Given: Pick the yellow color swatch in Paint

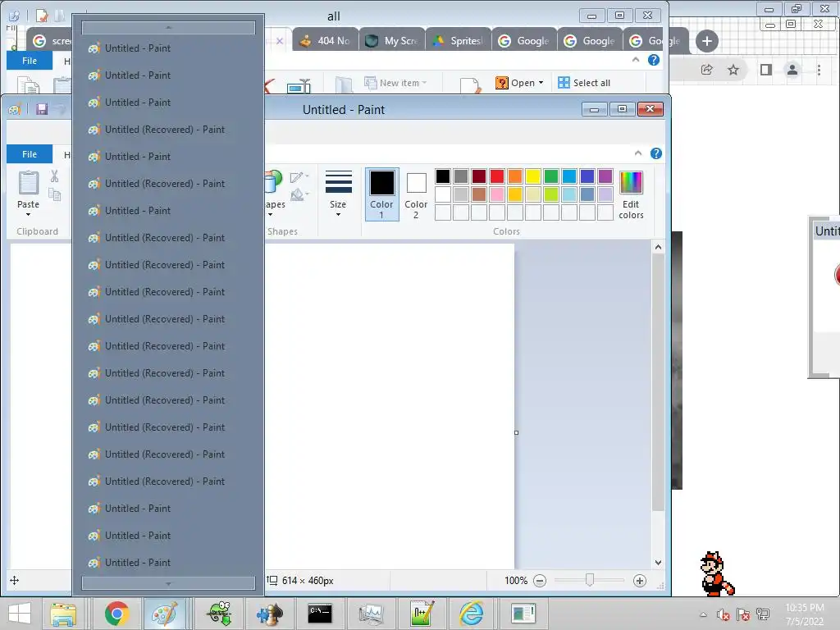Looking at the screenshot, I should pos(533,176).
